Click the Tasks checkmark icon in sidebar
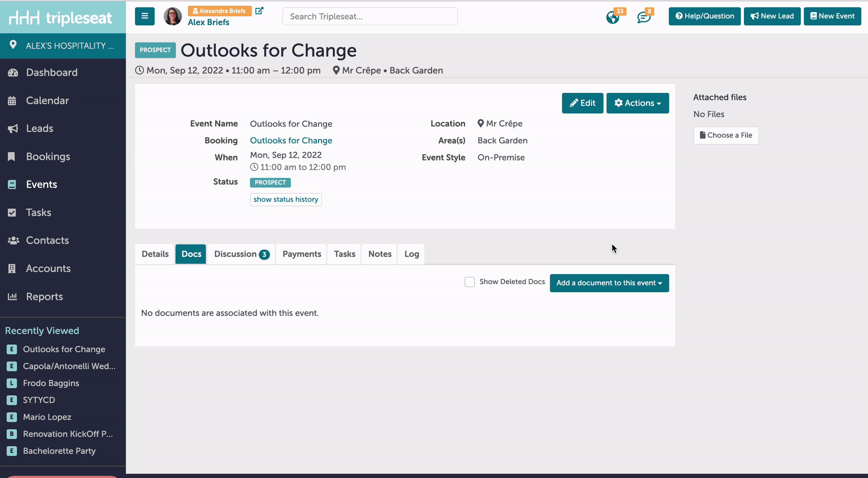The width and height of the screenshot is (868, 478). coord(12,213)
